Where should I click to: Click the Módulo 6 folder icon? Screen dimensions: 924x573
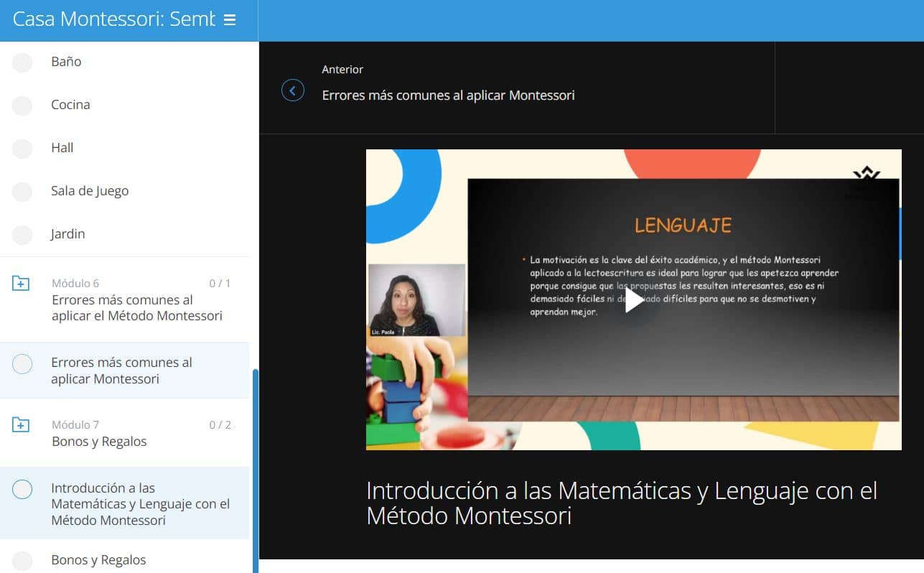[x=22, y=284]
